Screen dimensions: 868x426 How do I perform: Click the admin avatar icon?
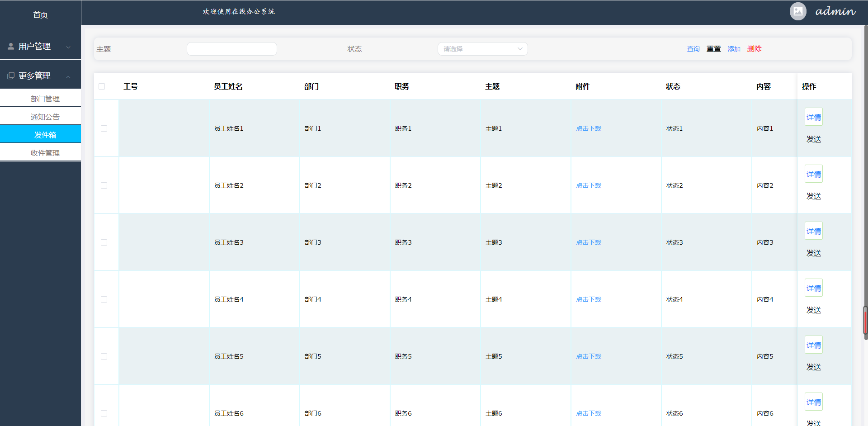tap(797, 11)
